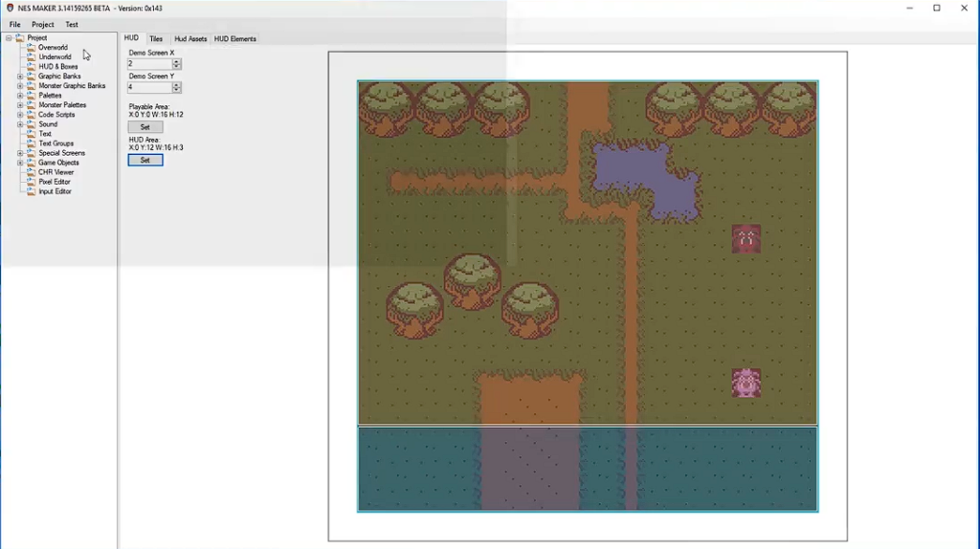Expand the Graphic Banks node
Image resolution: width=980 pixels, height=549 pixels.
tap(20, 77)
